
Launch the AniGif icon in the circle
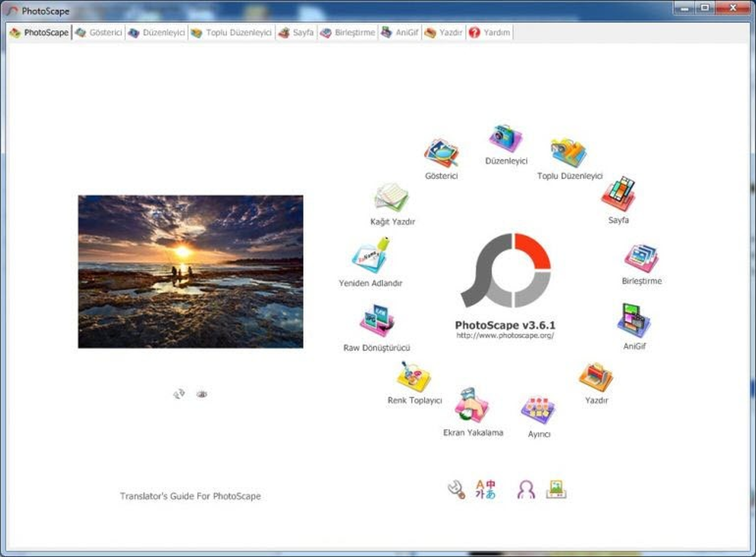634,321
